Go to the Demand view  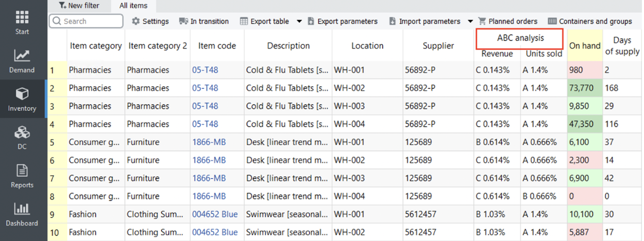click(x=22, y=61)
